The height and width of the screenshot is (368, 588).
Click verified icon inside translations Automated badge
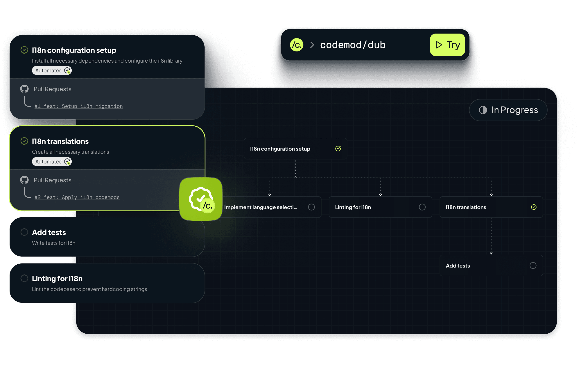[x=67, y=162]
